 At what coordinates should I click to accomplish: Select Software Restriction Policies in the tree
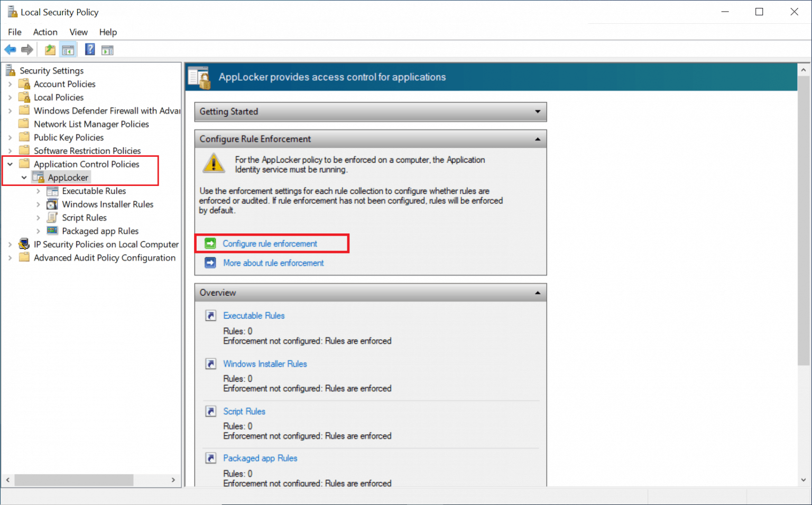[87, 151]
